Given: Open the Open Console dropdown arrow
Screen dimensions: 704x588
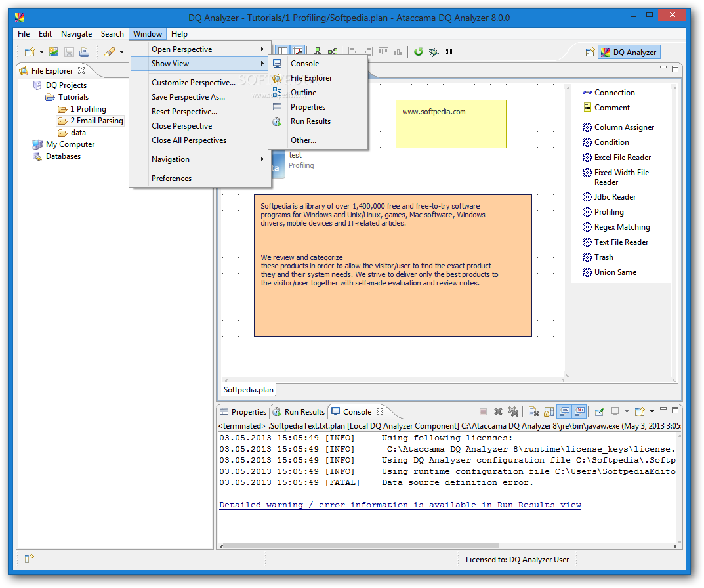Looking at the screenshot, I should point(652,411).
